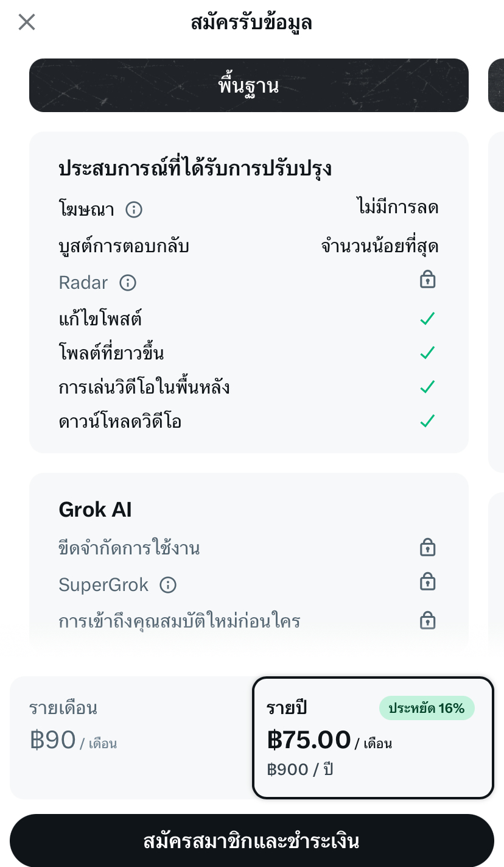
Task: Tap the lock icon in Radar row
Action: (x=428, y=280)
